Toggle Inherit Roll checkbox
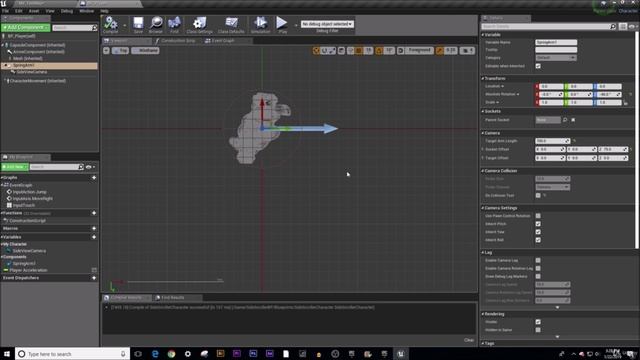Viewport: 640px width, 360px height. 538,240
